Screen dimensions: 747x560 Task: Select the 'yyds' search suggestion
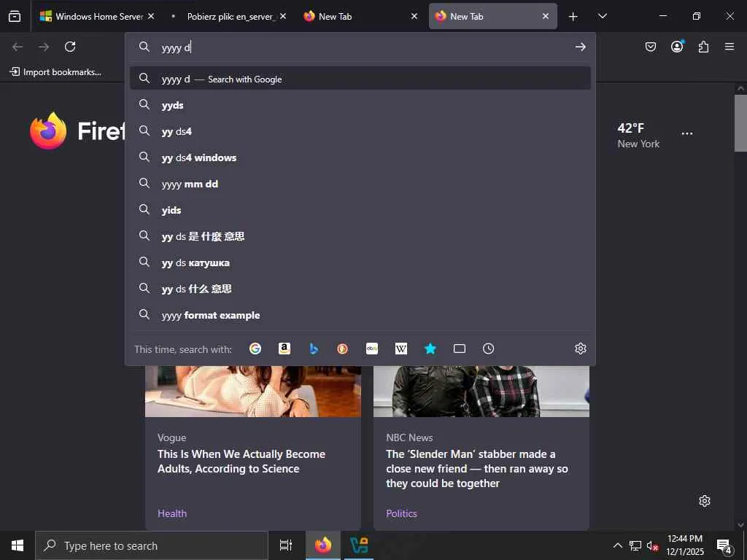click(360, 105)
